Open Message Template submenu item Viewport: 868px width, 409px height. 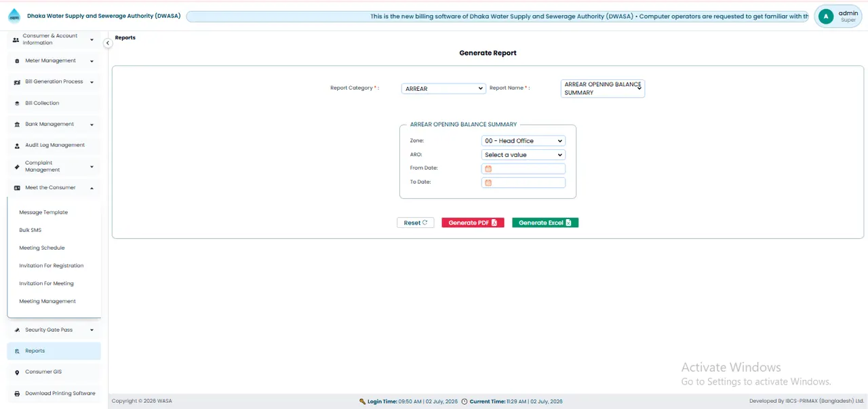tap(43, 212)
